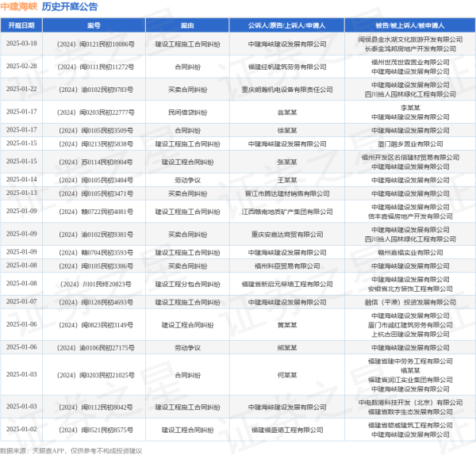
Task: Select the date cell 2025-01-14
Action: pyautogui.click(x=21, y=180)
